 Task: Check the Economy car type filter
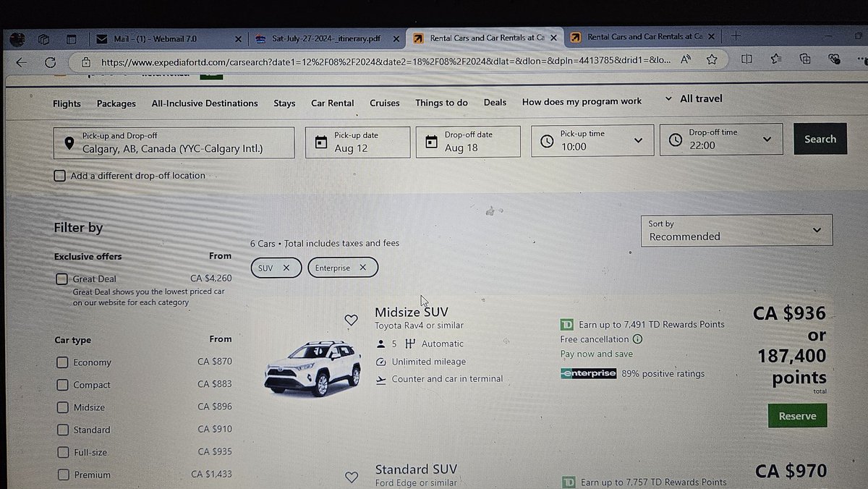point(62,362)
